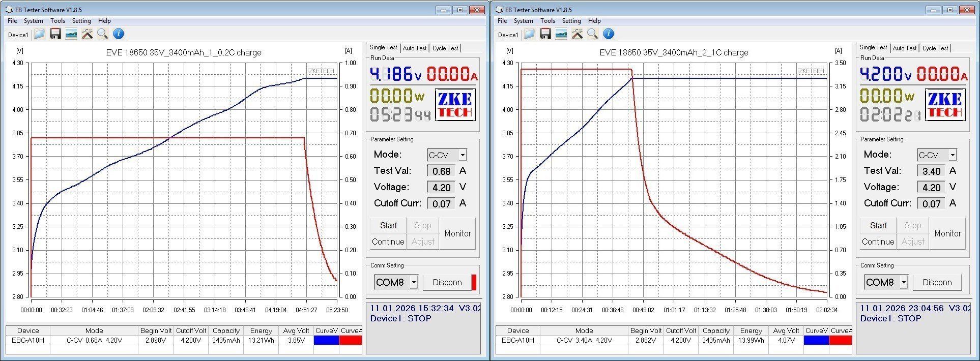Click the landscape picture icon in left window toolbar
980x361 pixels.
[x=71, y=34]
